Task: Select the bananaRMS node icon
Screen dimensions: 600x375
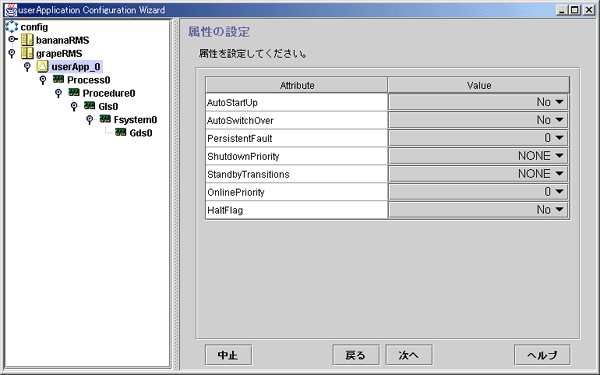Action: point(27,40)
